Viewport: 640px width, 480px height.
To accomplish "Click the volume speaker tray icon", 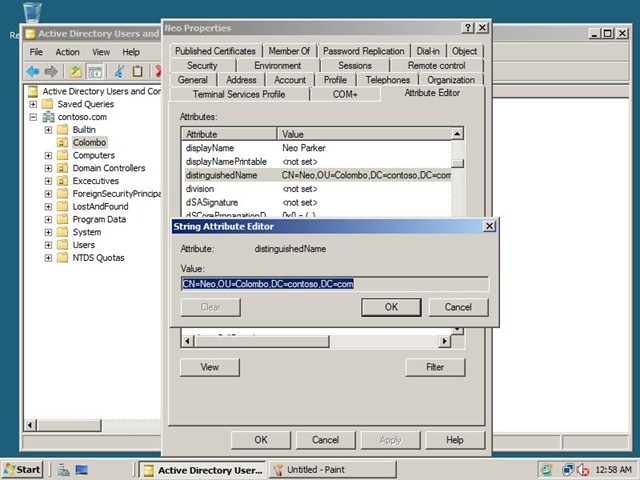I will (583, 470).
